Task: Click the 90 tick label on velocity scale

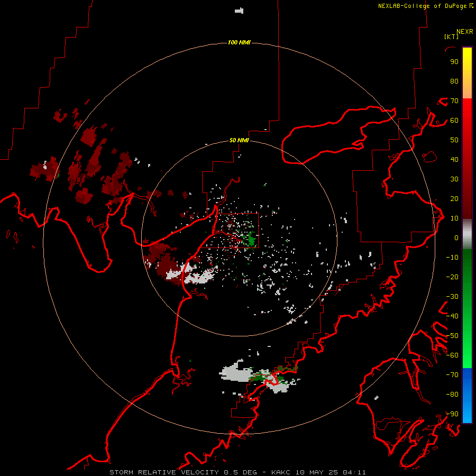Action: [454, 62]
